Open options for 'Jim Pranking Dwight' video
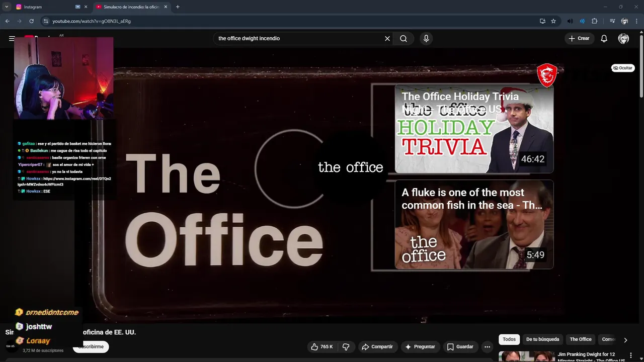Viewport: 644px width, 362px height. point(631,355)
